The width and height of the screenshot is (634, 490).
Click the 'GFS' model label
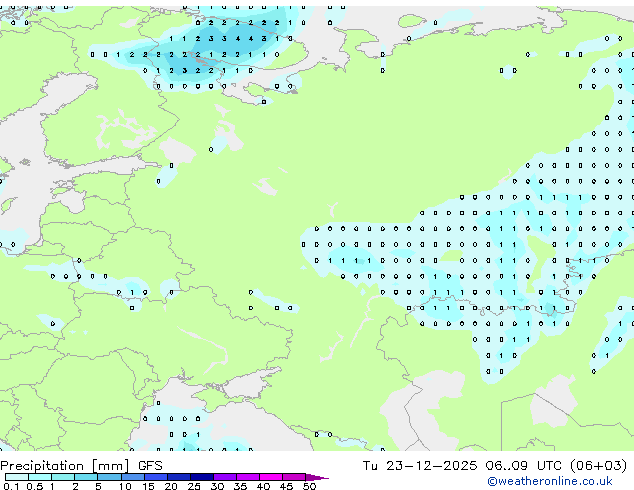pyautogui.click(x=150, y=466)
